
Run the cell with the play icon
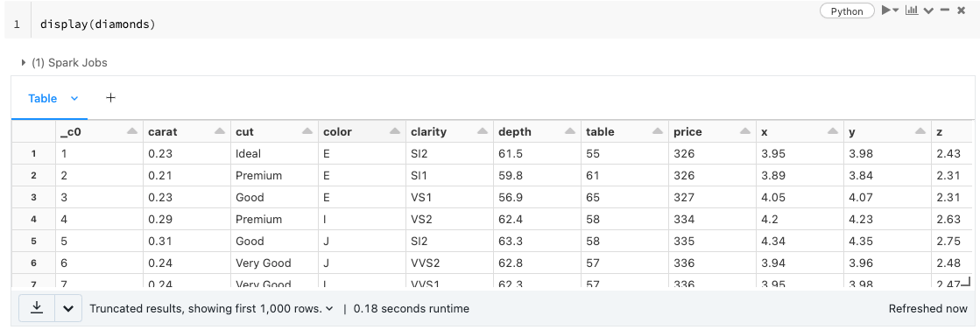[x=887, y=11]
